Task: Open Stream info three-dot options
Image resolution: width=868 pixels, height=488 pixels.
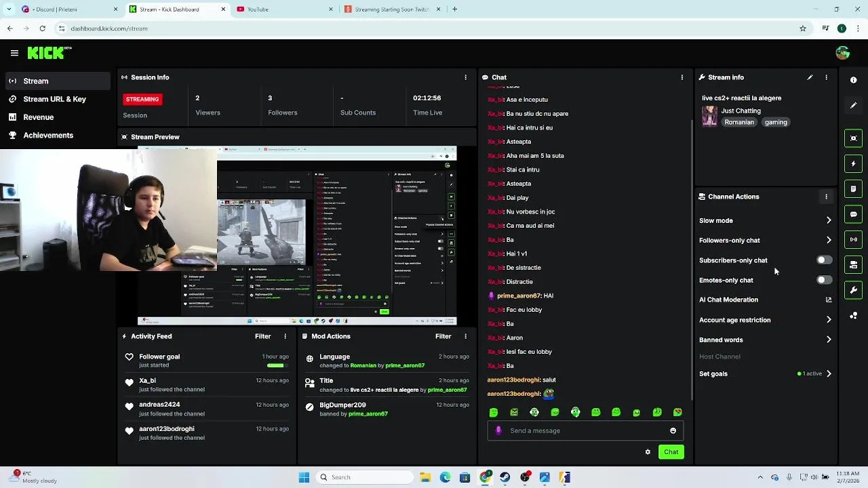Action: click(826, 77)
